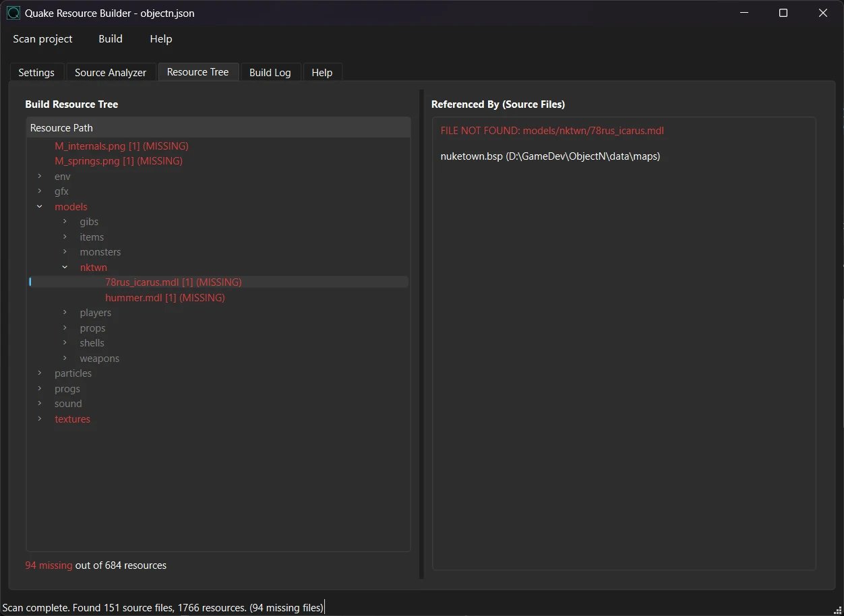This screenshot has height=616, width=844.
Task: Collapse the nktwn folder chevron
Action: pyautogui.click(x=65, y=268)
